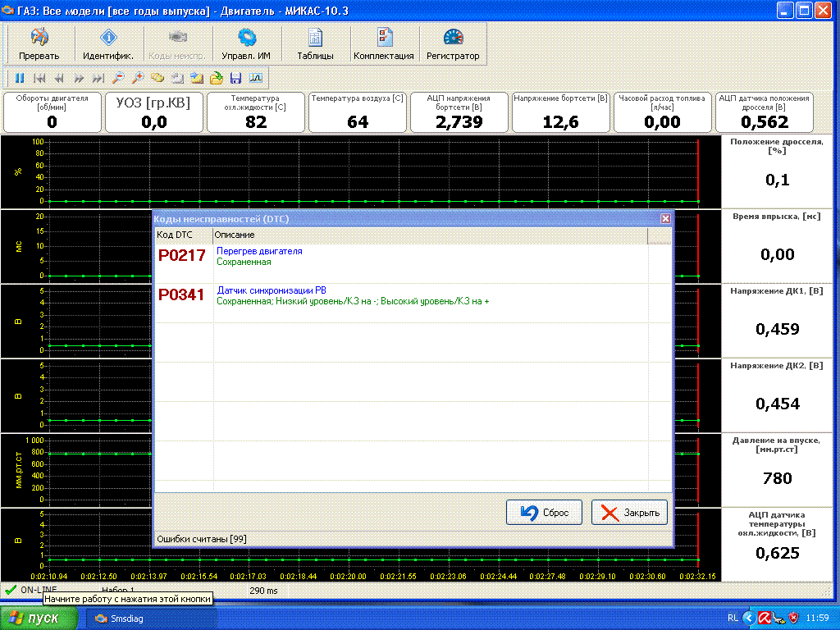Click the Описание column header

coord(427,235)
